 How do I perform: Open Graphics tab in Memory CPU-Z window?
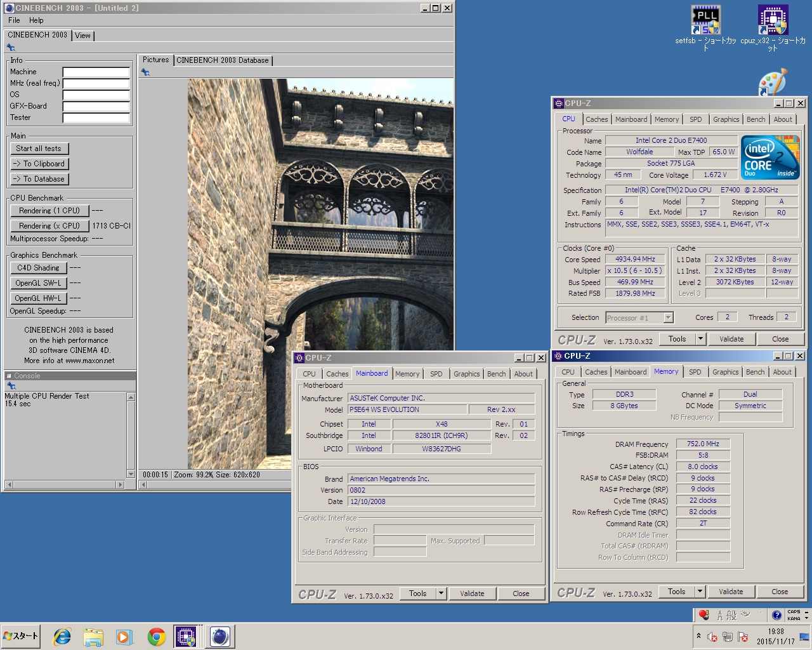click(x=725, y=372)
